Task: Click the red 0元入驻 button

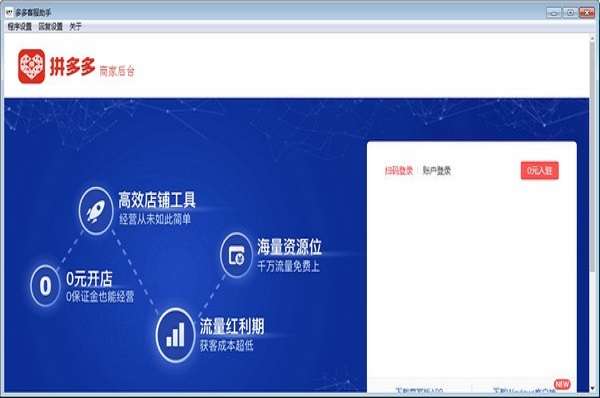Action: click(x=540, y=171)
